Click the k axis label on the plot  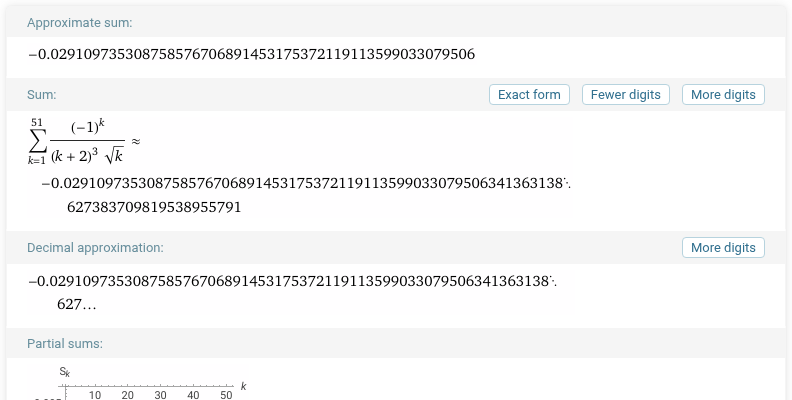[x=243, y=386]
